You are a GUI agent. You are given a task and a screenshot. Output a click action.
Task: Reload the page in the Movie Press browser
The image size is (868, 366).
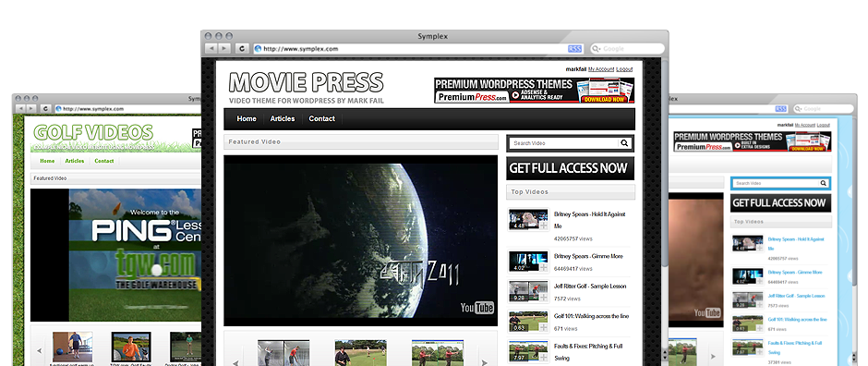pos(241,49)
